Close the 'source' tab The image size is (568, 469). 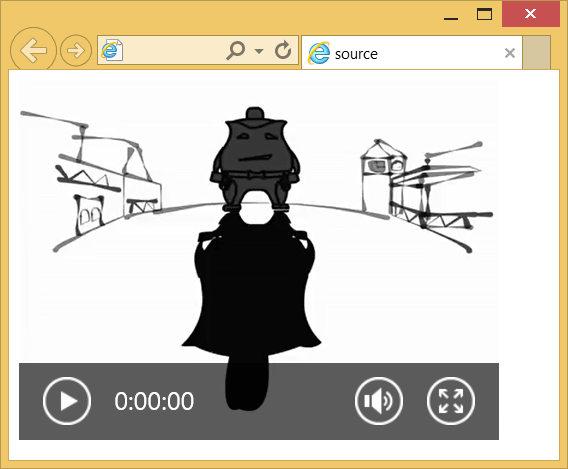510,53
